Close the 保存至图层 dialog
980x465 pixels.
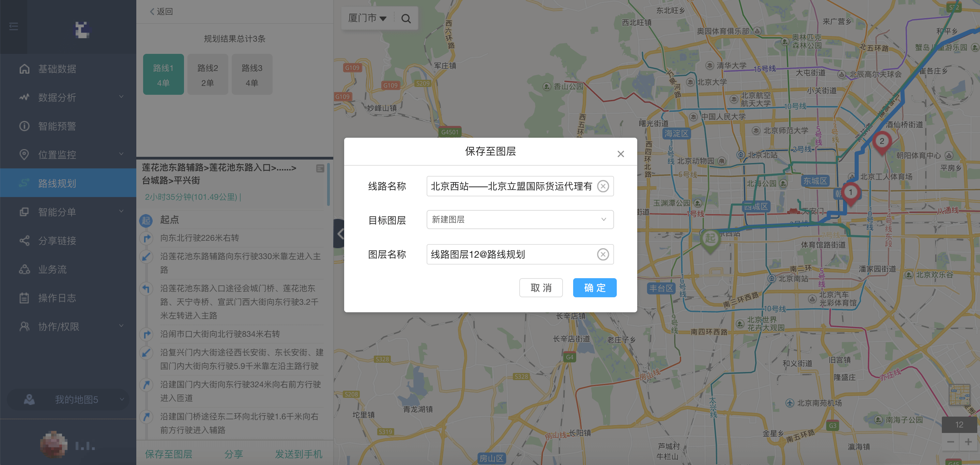[x=621, y=154]
